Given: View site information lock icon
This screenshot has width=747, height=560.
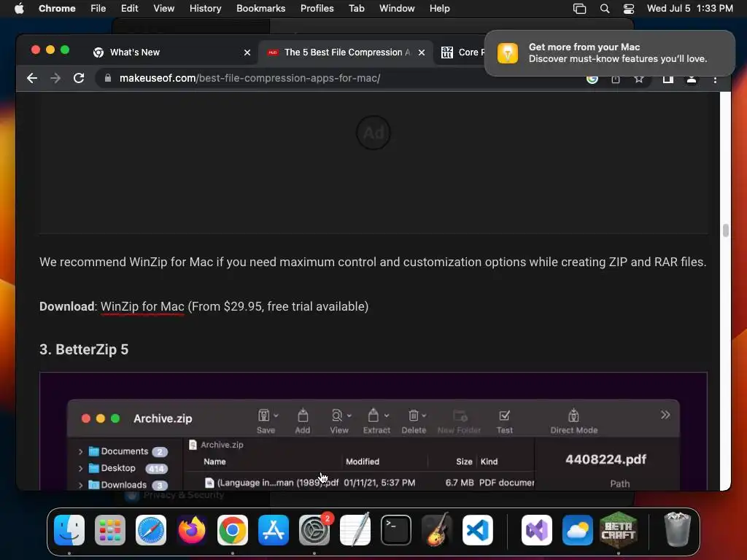Looking at the screenshot, I should [x=108, y=78].
